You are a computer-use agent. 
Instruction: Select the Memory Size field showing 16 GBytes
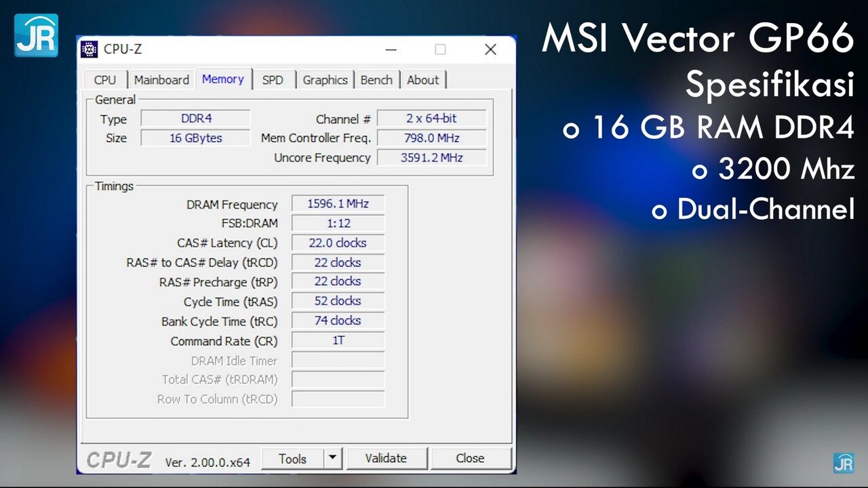pyautogui.click(x=195, y=138)
